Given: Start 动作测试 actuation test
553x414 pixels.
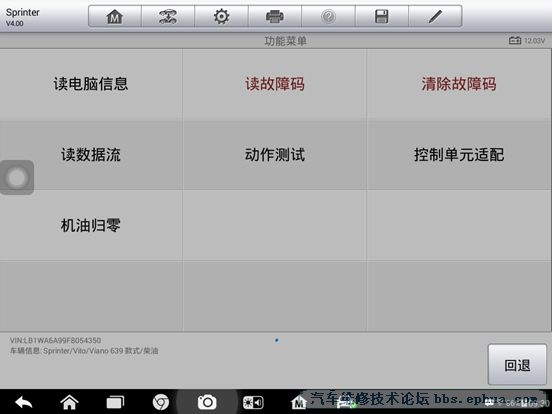Looking at the screenshot, I should pos(275,155).
